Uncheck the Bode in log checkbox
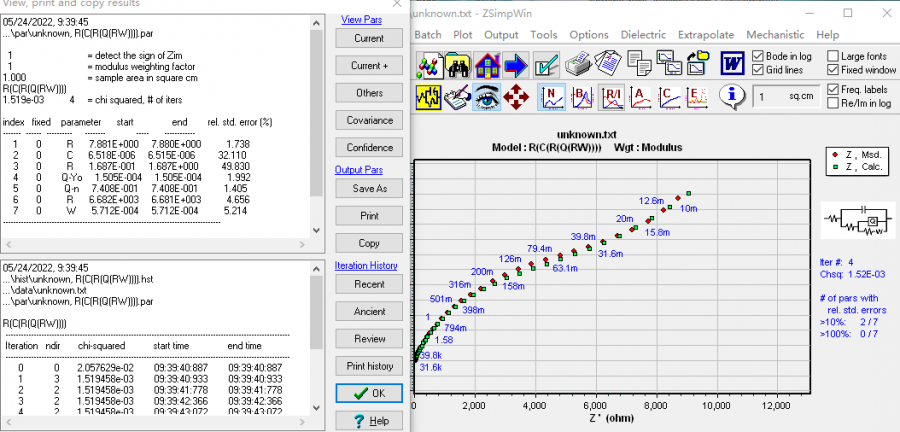The height and width of the screenshot is (432, 900). coord(758,56)
